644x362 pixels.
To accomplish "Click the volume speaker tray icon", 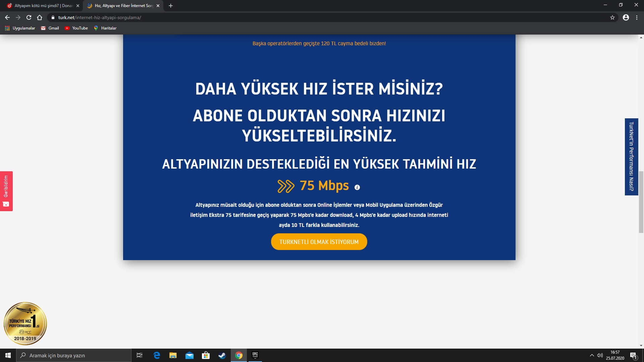I will (x=600, y=355).
